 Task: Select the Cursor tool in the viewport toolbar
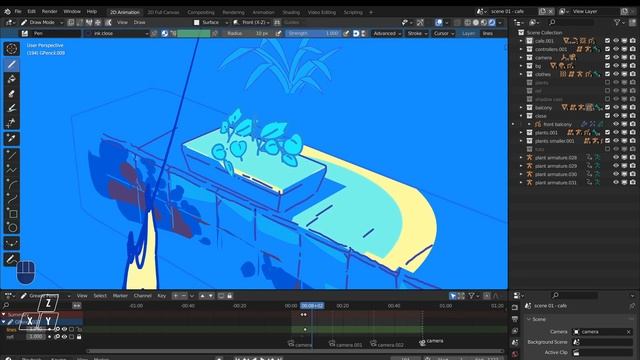tap(11, 49)
